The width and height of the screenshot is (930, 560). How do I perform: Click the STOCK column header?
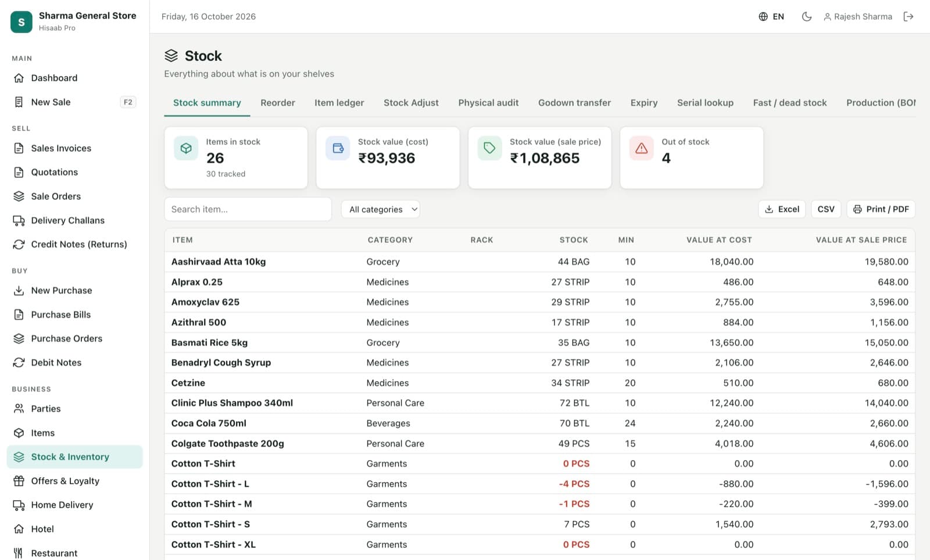pyautogui.click(x=574, y=239)
